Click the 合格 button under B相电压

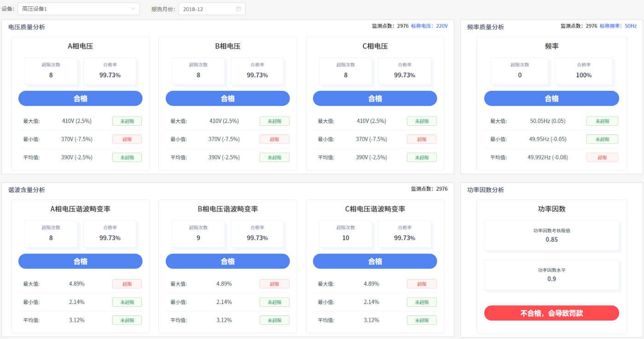(x=228, y=99)
